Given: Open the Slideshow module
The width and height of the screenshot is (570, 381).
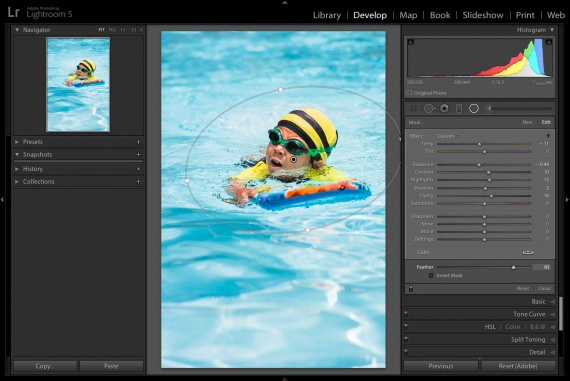Looking at the screenshot, I should coord(483,15).
